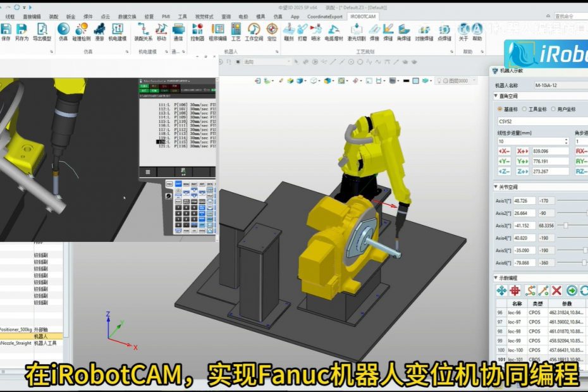Jog robot with the Z- button
Screen dimensions: 588x392
[505, 171]
